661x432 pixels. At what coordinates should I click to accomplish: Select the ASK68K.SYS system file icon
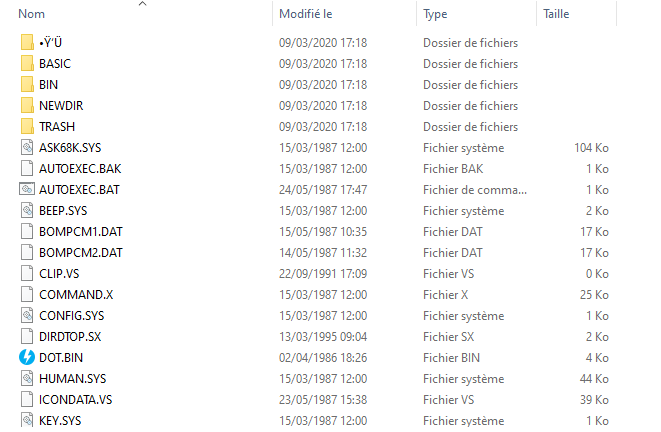coord(27,148)
